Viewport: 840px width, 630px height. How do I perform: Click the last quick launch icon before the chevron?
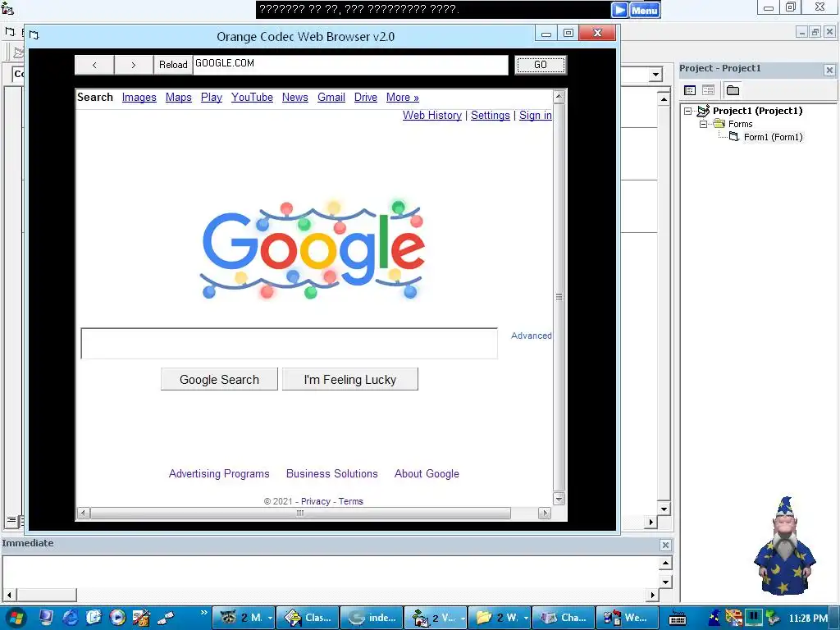(x=166, y=618)
